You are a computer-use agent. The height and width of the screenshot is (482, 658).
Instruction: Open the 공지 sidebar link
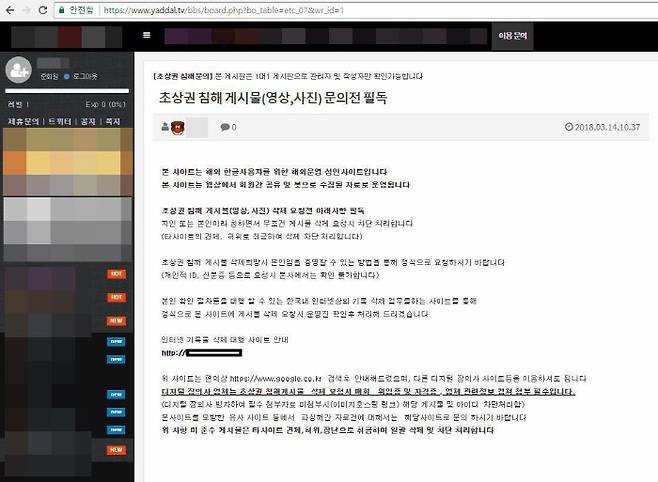pos(88,122)
